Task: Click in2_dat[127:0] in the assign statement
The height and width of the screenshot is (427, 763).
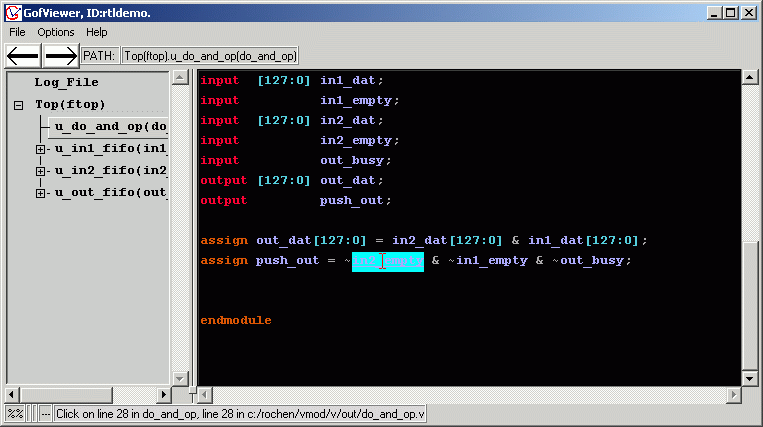Action: [447, 241]
